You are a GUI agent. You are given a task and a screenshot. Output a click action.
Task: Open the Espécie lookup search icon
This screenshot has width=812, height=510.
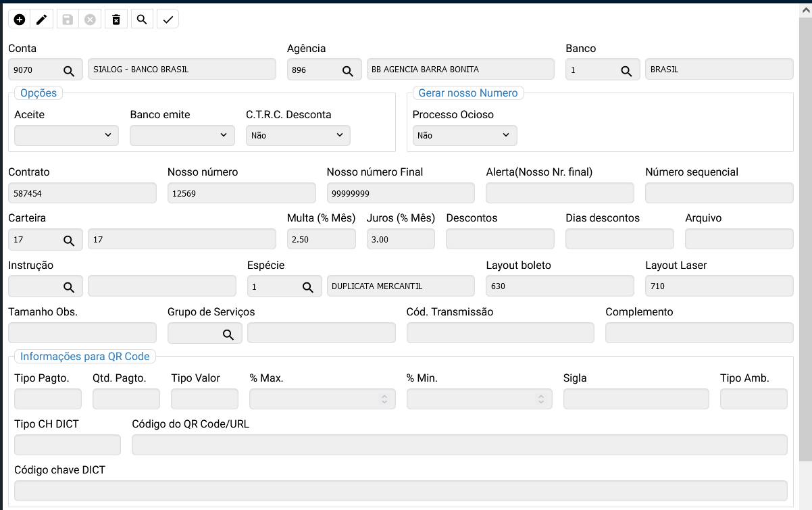tap(307, 286)
